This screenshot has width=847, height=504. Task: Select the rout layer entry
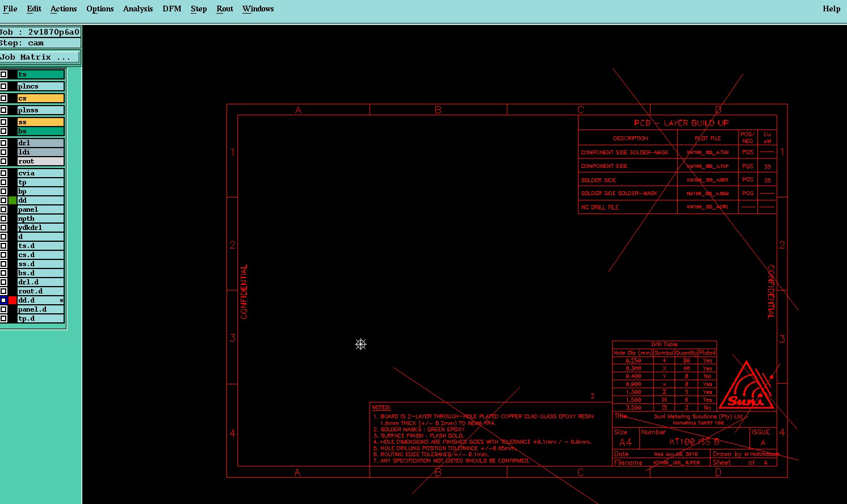(40, 161)
